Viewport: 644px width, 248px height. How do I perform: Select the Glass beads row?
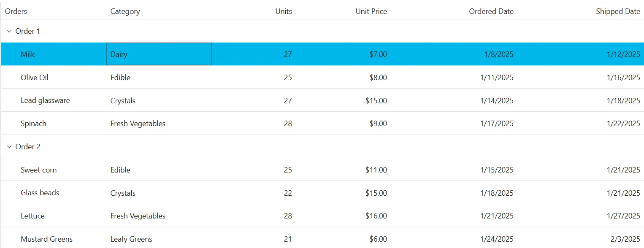(x=322, y=193)
